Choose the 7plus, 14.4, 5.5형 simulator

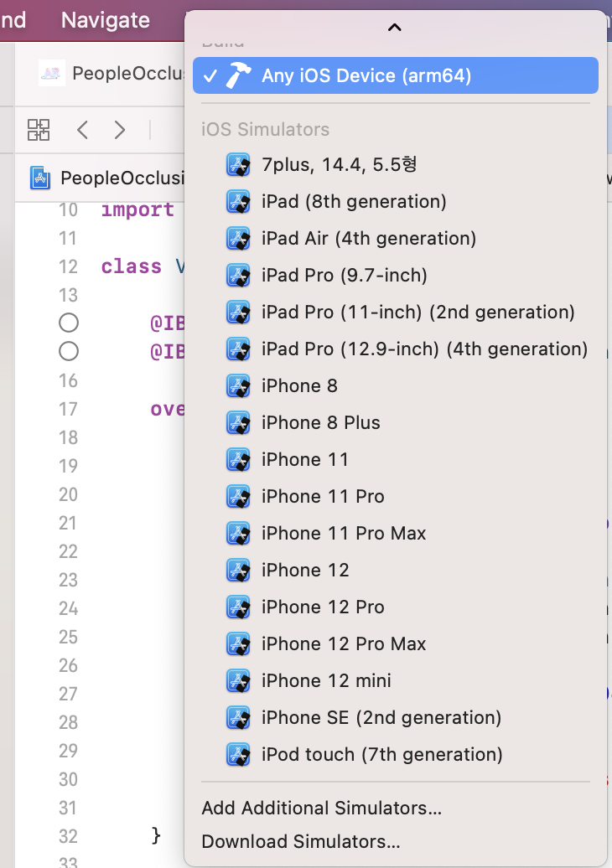point(396,164)
